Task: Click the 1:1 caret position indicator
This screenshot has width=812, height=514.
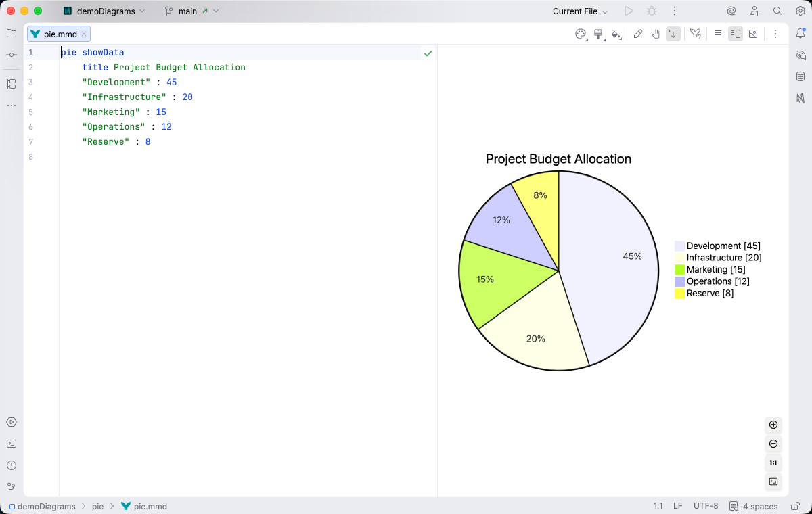Action: (658, 506)
